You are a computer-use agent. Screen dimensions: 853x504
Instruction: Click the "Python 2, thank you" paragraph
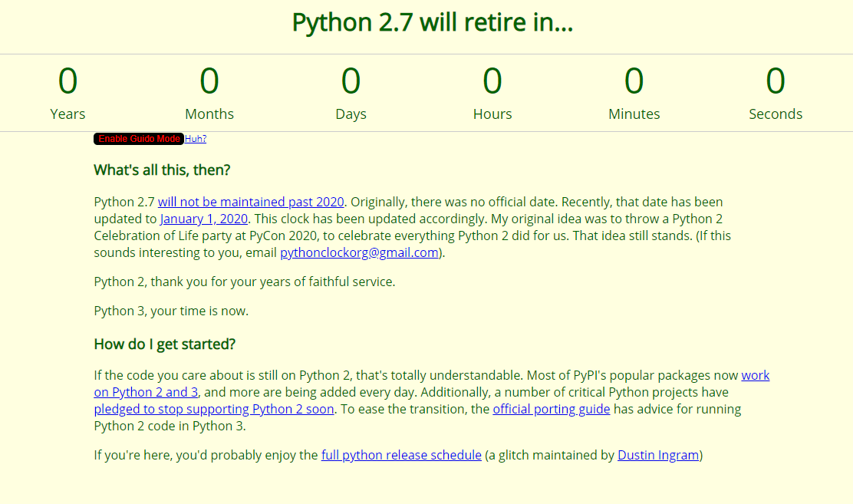click(244, 282)
